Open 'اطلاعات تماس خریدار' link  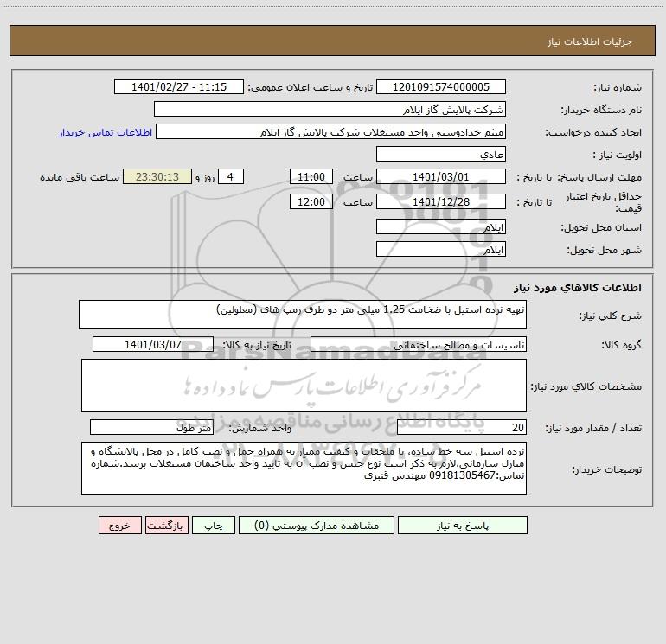point(106,132)
